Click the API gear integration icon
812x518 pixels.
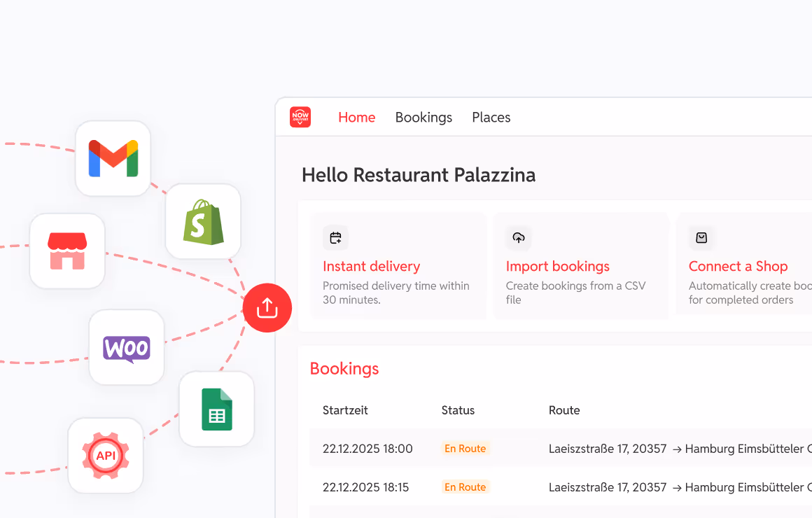pyautogui.click(x=106, y=456)
